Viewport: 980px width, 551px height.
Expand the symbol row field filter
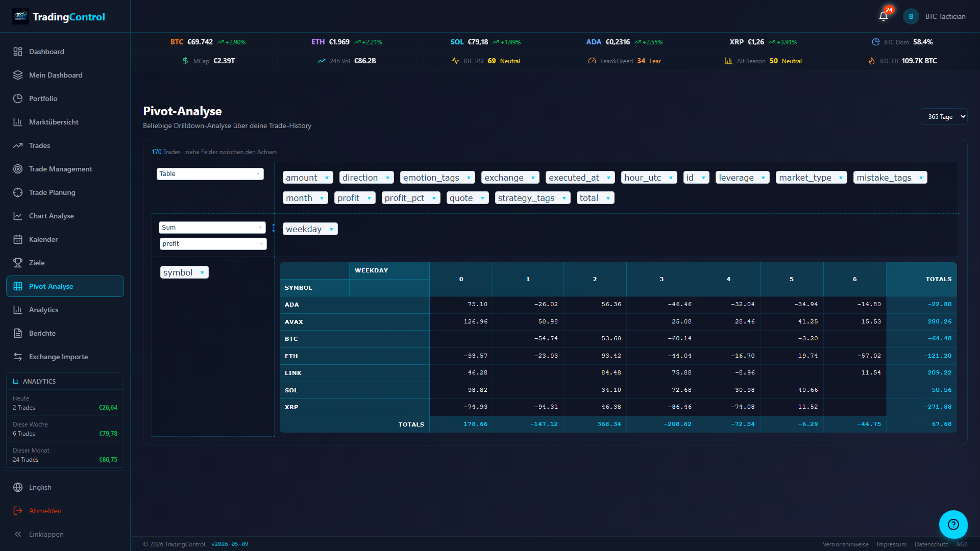(x=202, y=273)
